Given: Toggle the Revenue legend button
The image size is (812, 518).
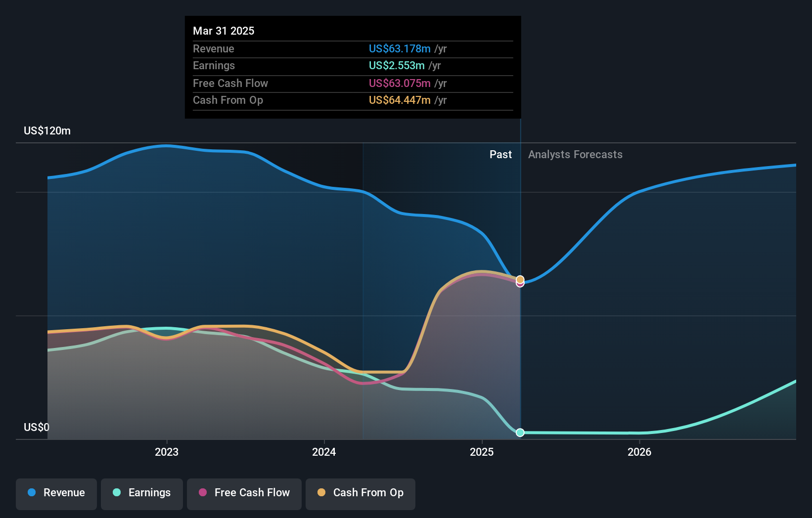Looking at the screenshot, I should pos(56,494).
